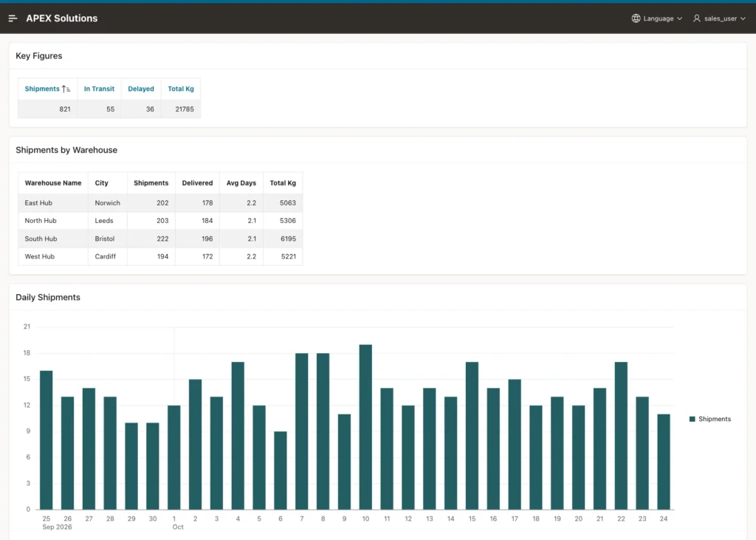Click the chart bar for October 22
Image resolution: width=756 pixels, height=540 pixels.
point(621,436)
